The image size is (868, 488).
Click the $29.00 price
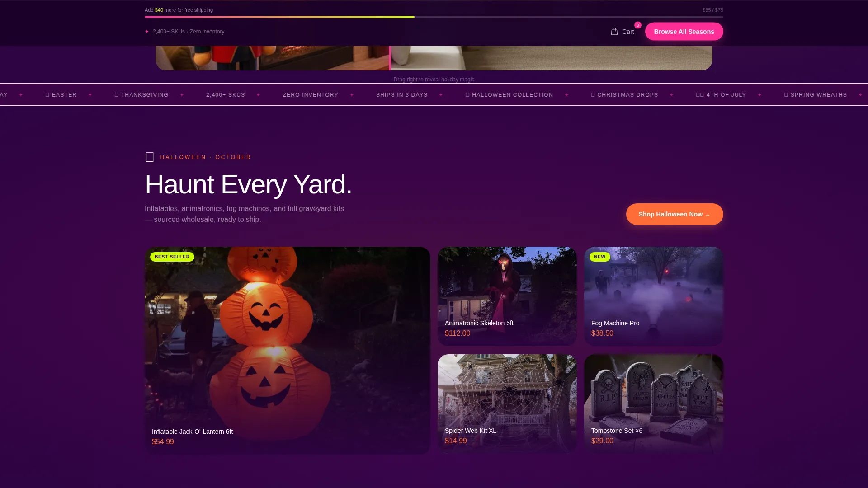click(x=602, y=441)
